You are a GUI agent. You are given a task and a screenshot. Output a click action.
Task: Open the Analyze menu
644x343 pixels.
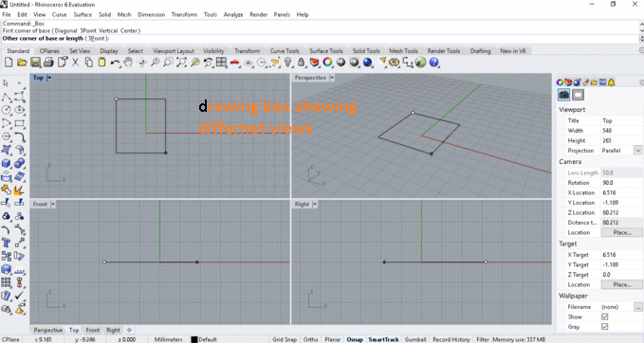(233, 14)
